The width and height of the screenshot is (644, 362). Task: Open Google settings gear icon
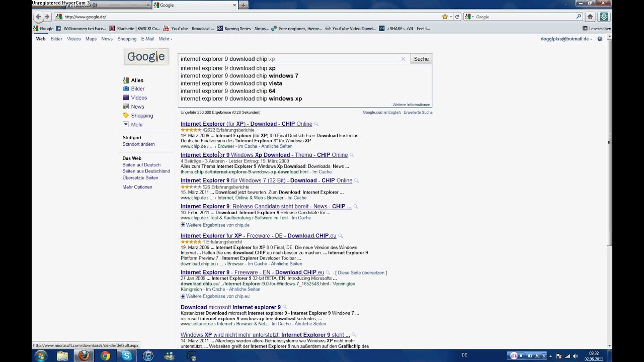point(600,39)
